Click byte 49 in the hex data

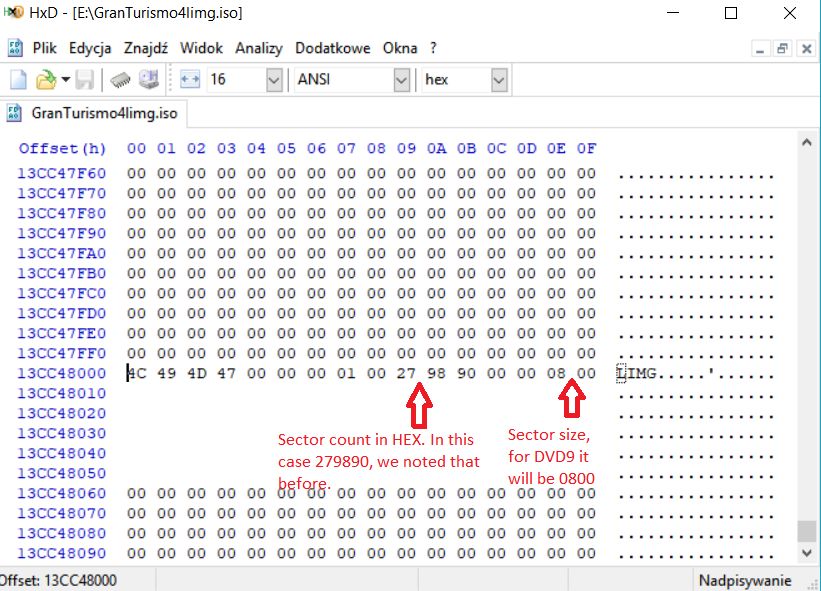167,373
